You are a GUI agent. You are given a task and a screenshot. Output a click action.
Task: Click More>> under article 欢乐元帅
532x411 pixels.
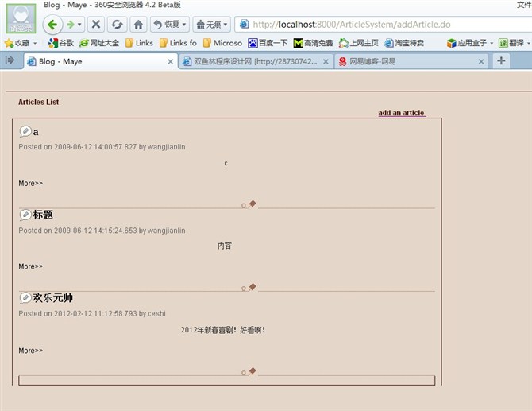(30, 351)
